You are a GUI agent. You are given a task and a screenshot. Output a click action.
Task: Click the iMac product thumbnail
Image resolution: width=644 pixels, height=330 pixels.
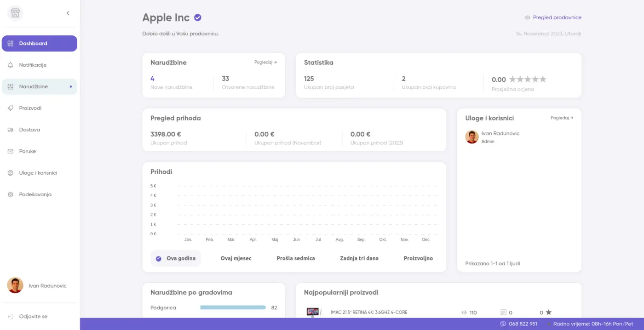pyautogui.click(x=313, y=313)
